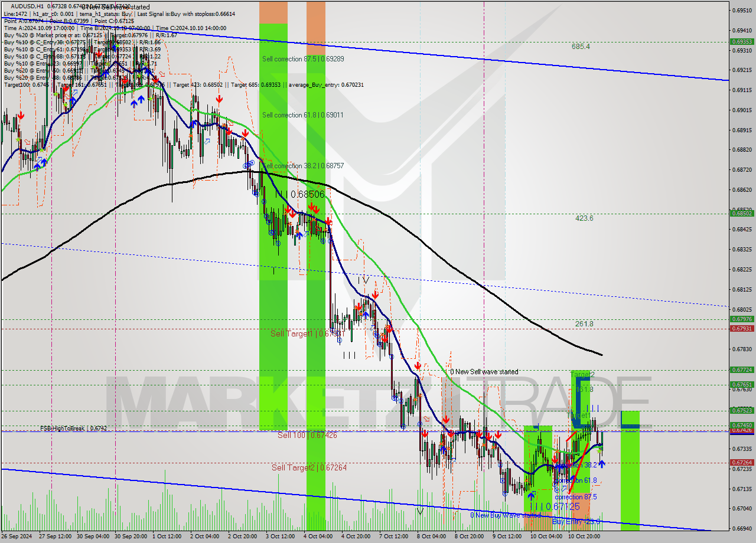Click the green 0.67651 price tag
This screenshot has height=543, width=756.
point(742,385)
